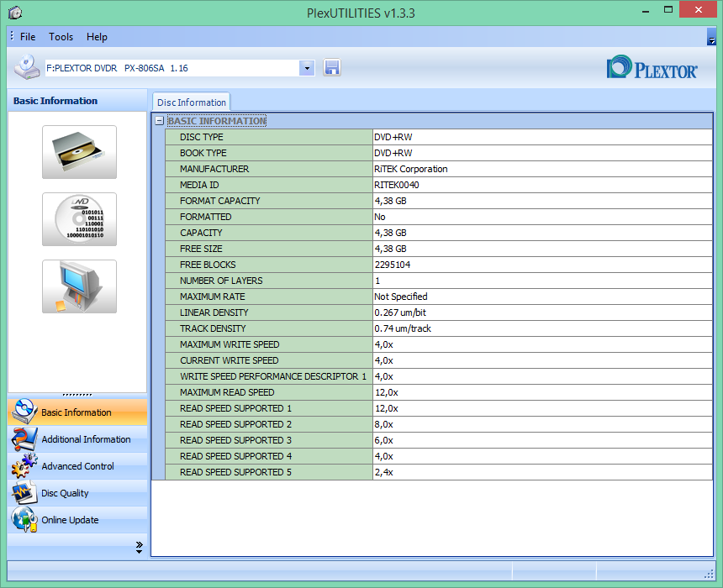Click the 0.267 um/bit value

coord(400,312)
